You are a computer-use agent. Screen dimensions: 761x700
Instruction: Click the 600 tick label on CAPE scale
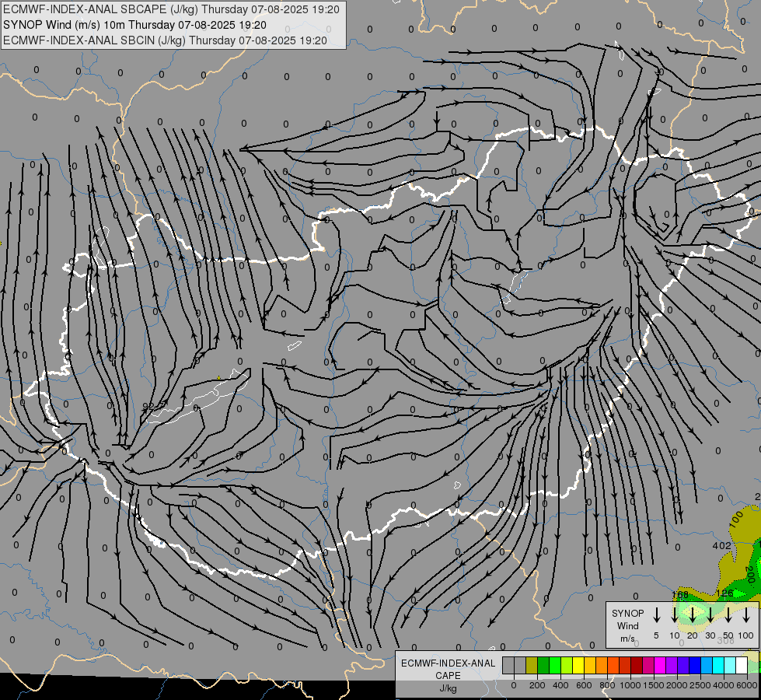584,685
